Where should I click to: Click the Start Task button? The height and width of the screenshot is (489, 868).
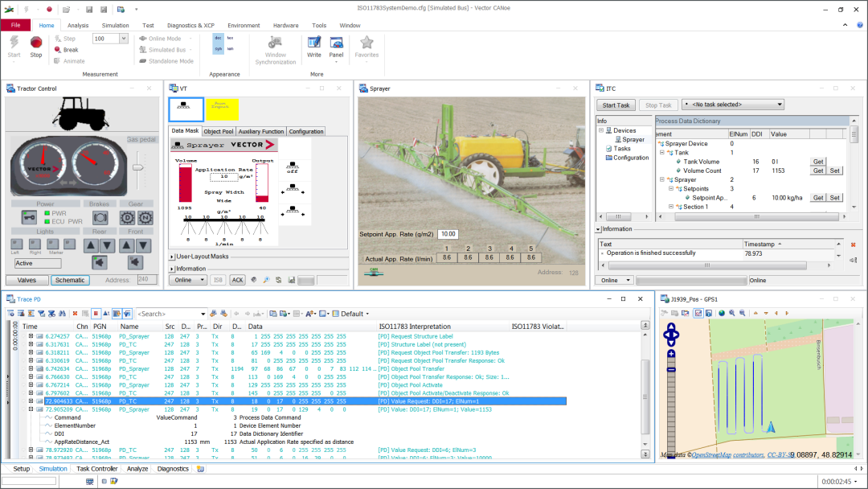(616, 105)
